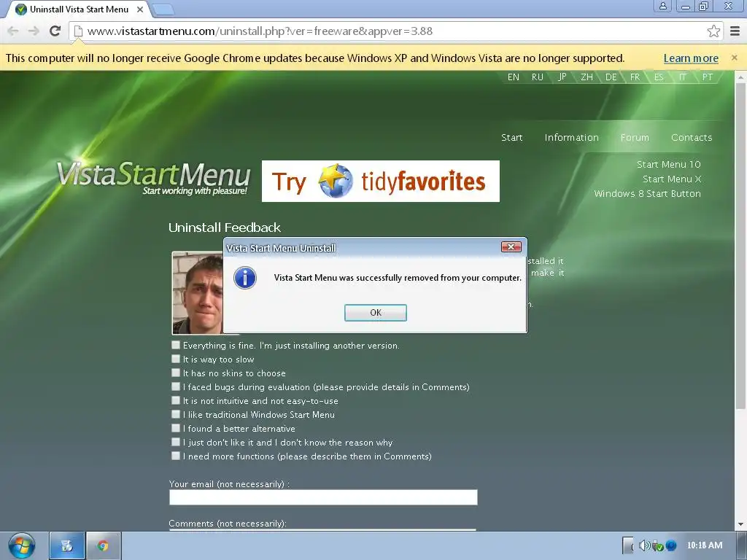747x560 pixels.
Task: Go back with the browser back arrow
Action: tap(13, 31)
